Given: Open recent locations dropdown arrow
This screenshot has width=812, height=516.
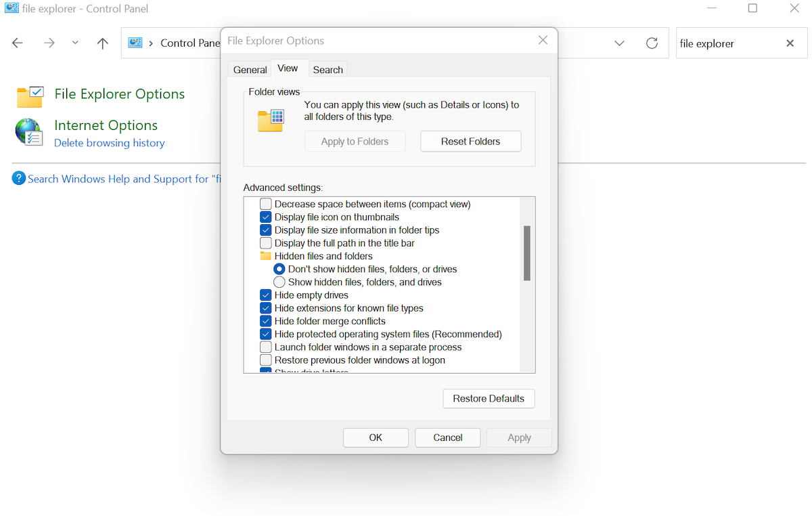Looking at the screenshot, I should [x=75, y=43].
